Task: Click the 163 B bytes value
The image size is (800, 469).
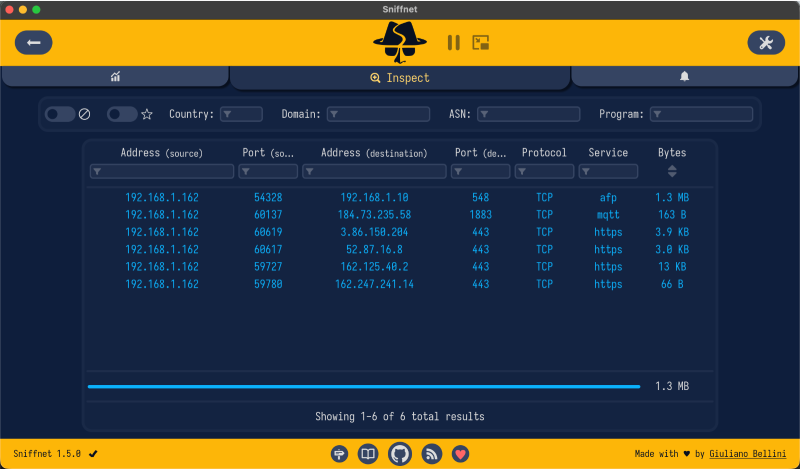Action: [672, 215]
